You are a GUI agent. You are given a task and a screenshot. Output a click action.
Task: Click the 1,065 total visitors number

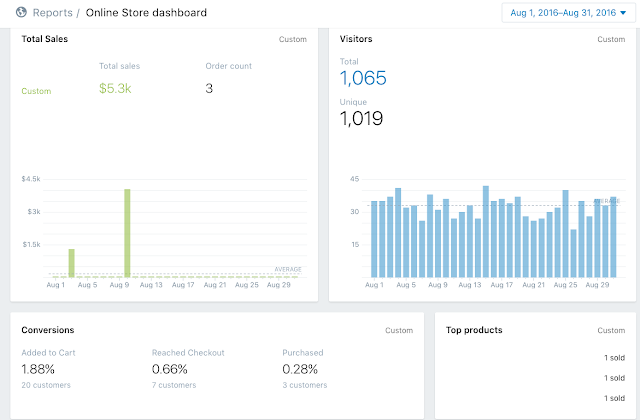coord(363,78)
